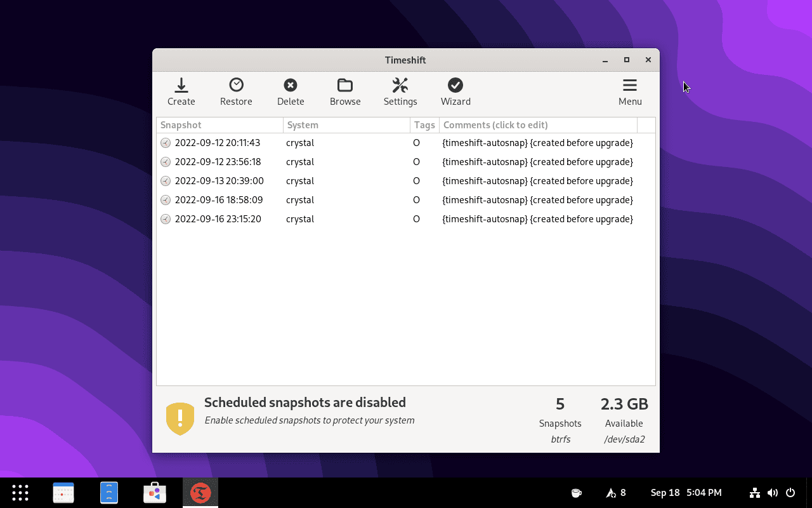The height and width of the screenshot is (508, 812).
Task: Sort by the Snapshot column header
Action: coord(219,125)
